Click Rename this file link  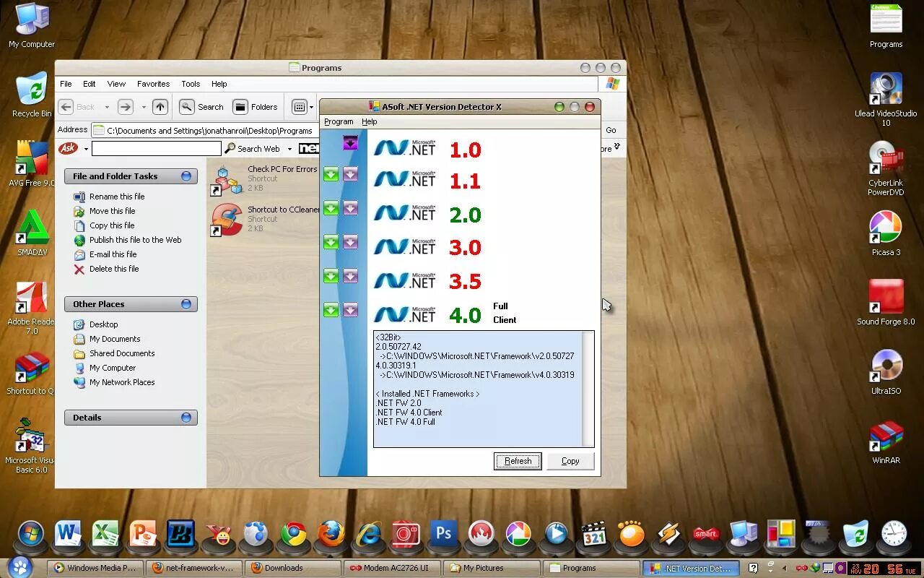click(116, 197)
